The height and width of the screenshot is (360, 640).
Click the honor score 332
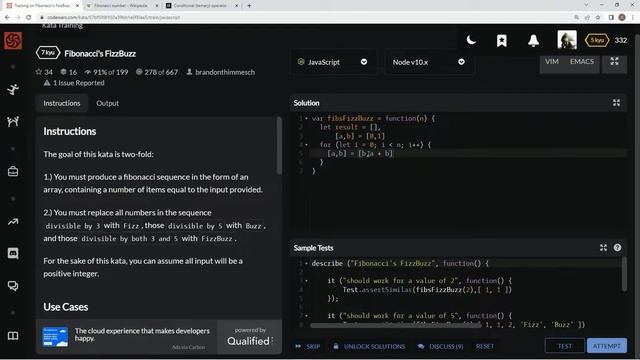(621, 40)
